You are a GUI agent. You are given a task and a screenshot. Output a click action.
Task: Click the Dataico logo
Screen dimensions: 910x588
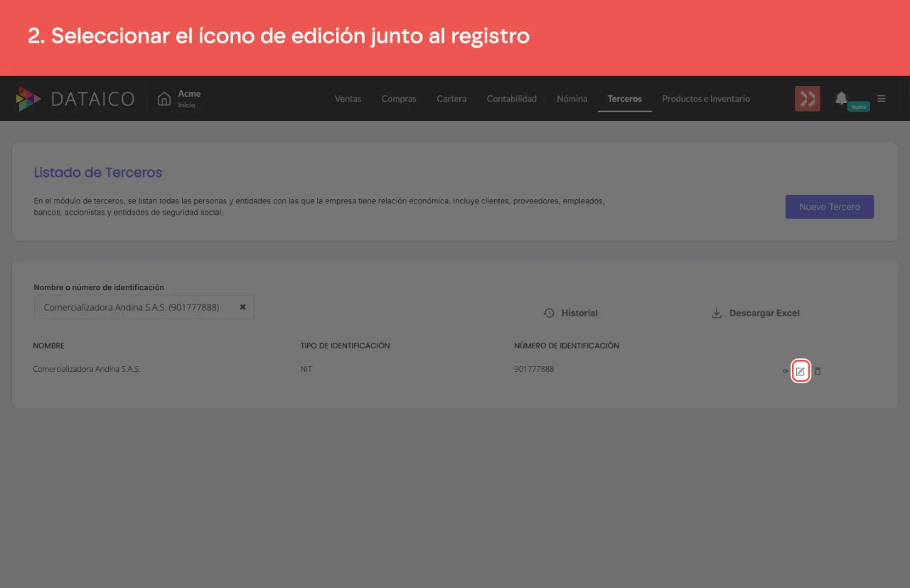75,99
